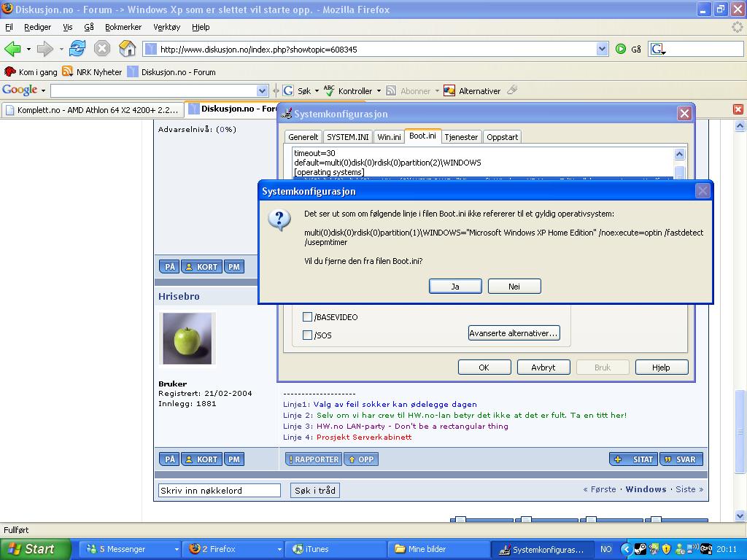
Task: Click Ja to remove the Boot.ini line
Action: [455, 286]
